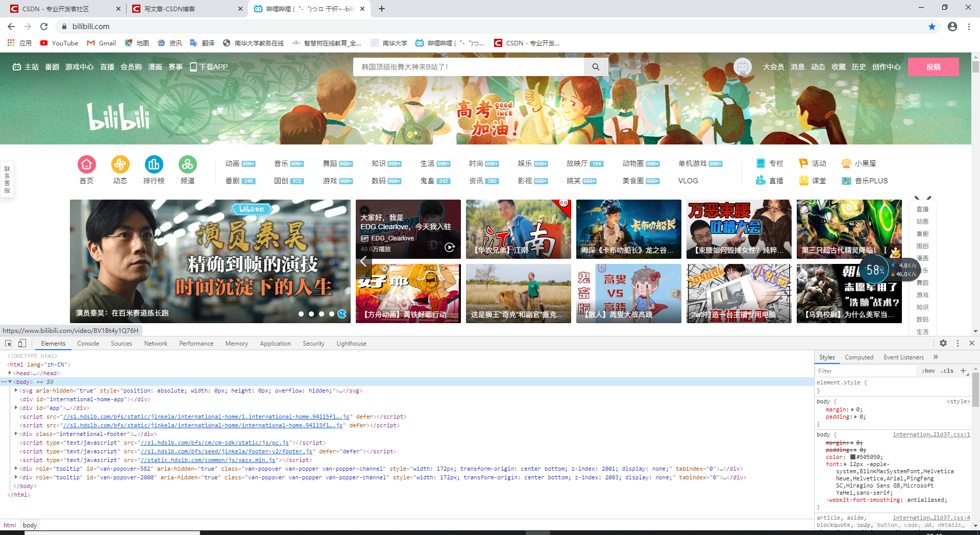Collapse the body element node
The width and height of the screenshot is (980, 535).
(10, 382)
